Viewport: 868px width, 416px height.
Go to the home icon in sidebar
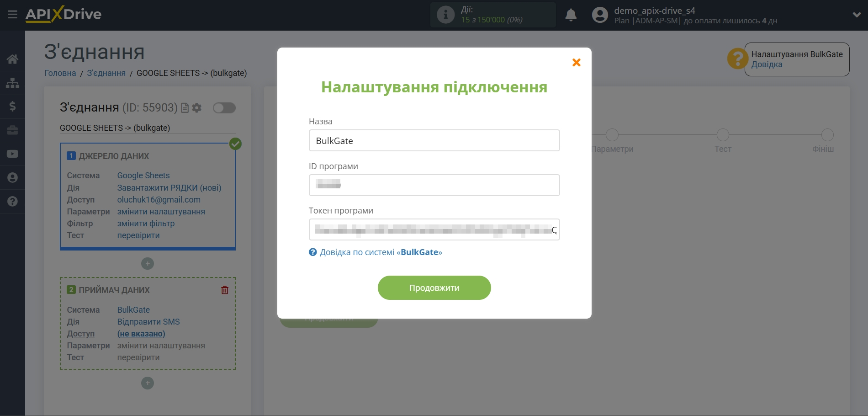12,59
